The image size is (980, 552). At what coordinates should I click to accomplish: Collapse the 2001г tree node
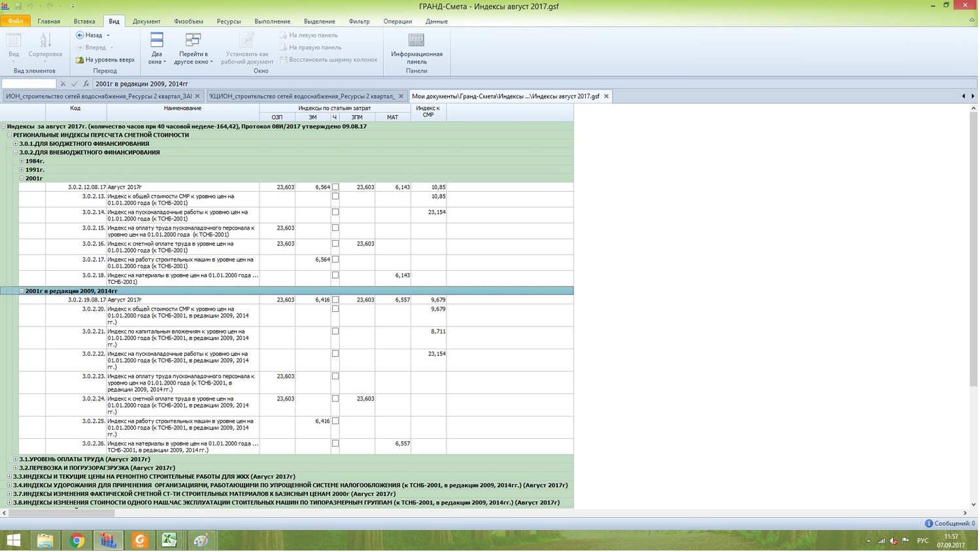(22, 179)
